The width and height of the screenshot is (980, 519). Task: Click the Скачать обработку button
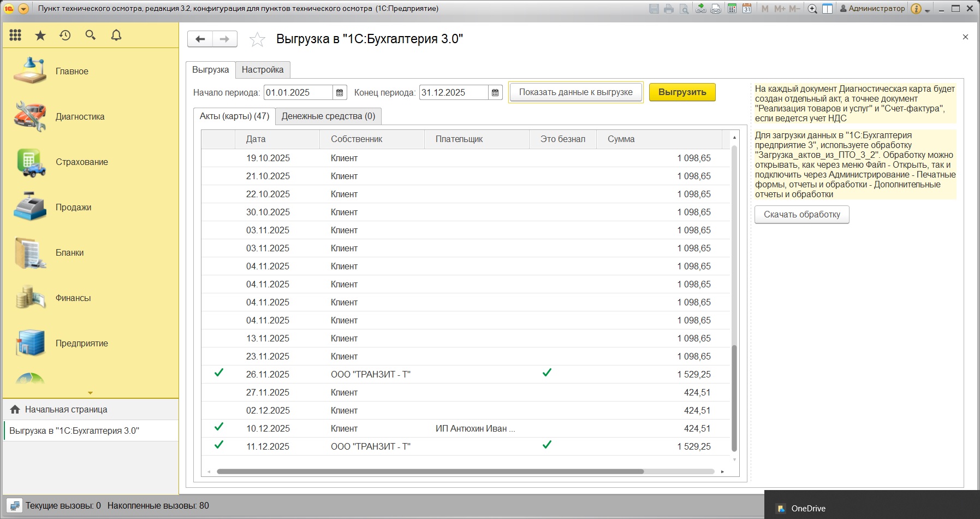tap(801, 215)
